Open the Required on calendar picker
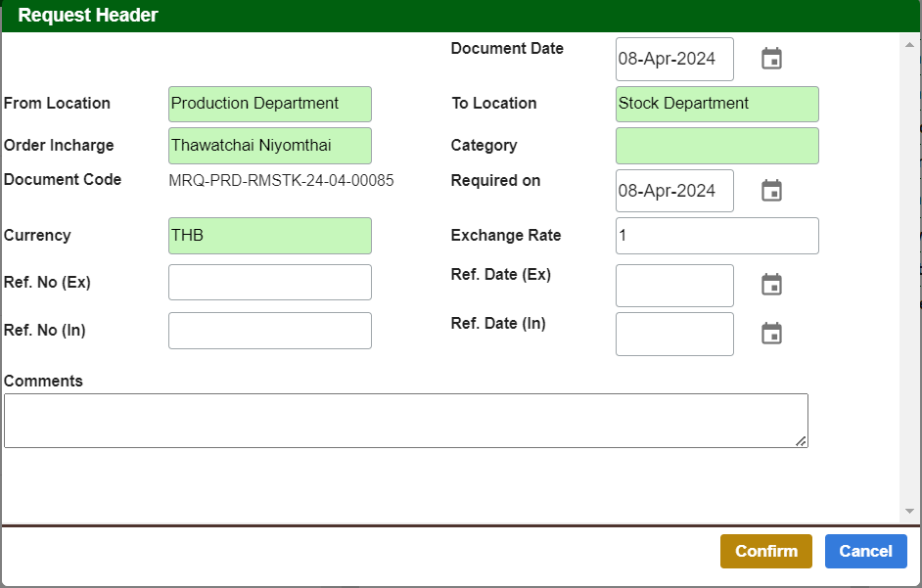The width and height of the screenshot is (922, 588). pos(771,191)
